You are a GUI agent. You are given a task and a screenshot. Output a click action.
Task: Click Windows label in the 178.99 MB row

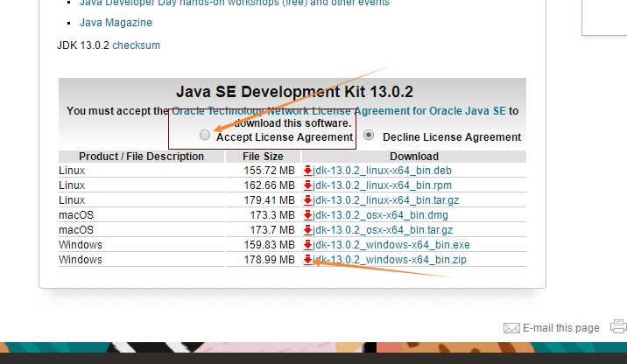[81, 260]
